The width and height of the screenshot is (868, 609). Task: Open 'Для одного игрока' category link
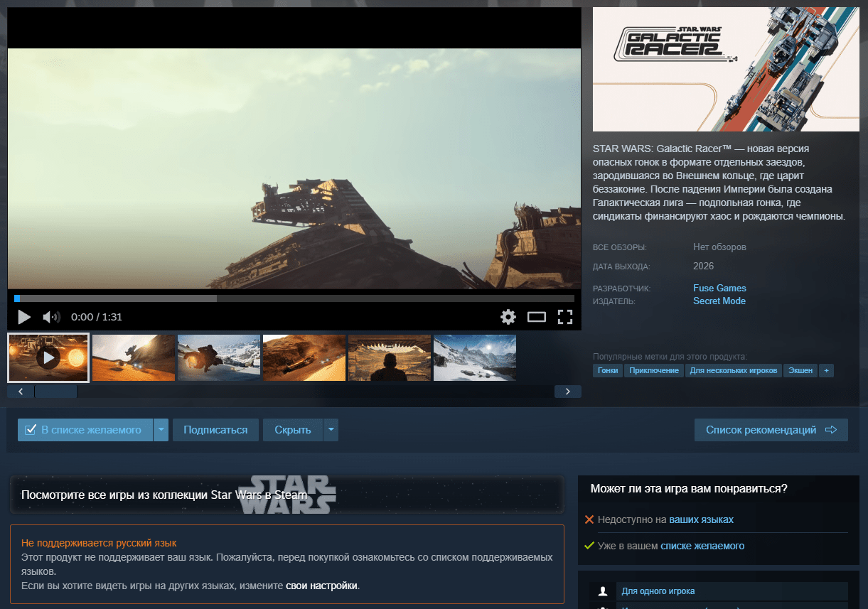click(658, 591)
